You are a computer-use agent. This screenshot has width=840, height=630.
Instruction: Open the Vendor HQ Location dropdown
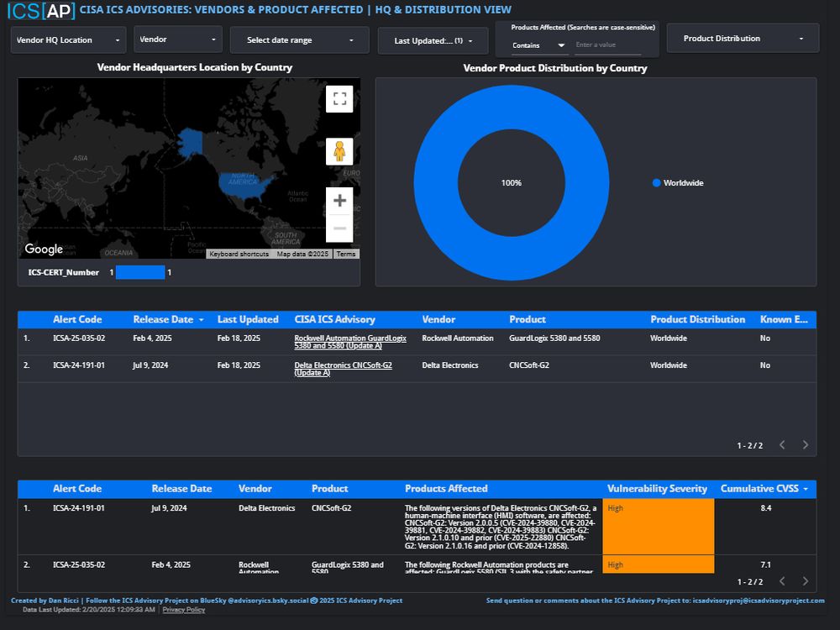click(x=68, y=40)
